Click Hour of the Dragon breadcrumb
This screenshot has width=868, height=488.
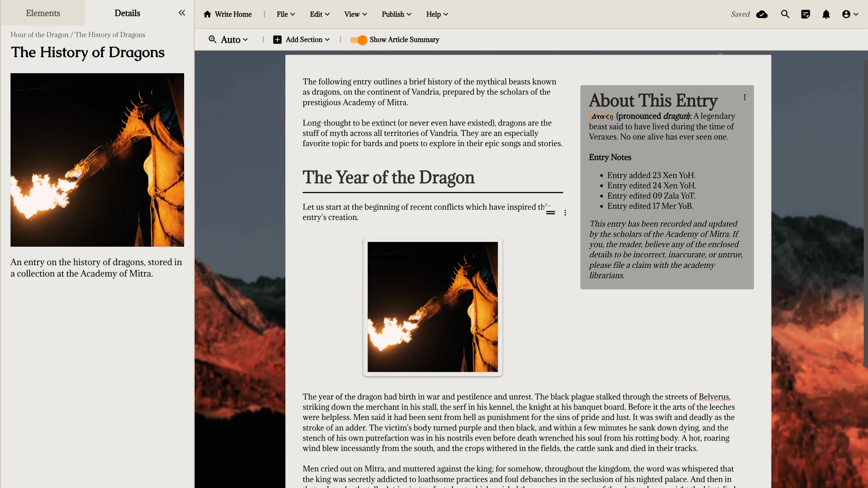pyautogui.click(x=39, y=35)
